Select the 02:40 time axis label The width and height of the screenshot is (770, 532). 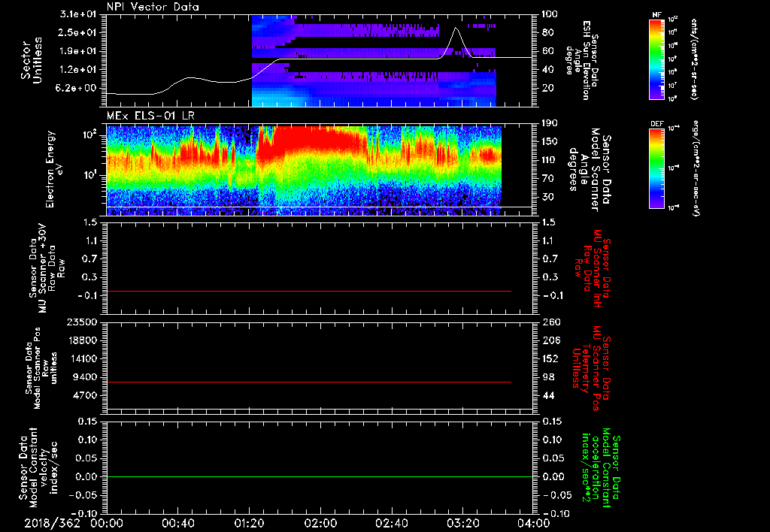tap(393, 523)
